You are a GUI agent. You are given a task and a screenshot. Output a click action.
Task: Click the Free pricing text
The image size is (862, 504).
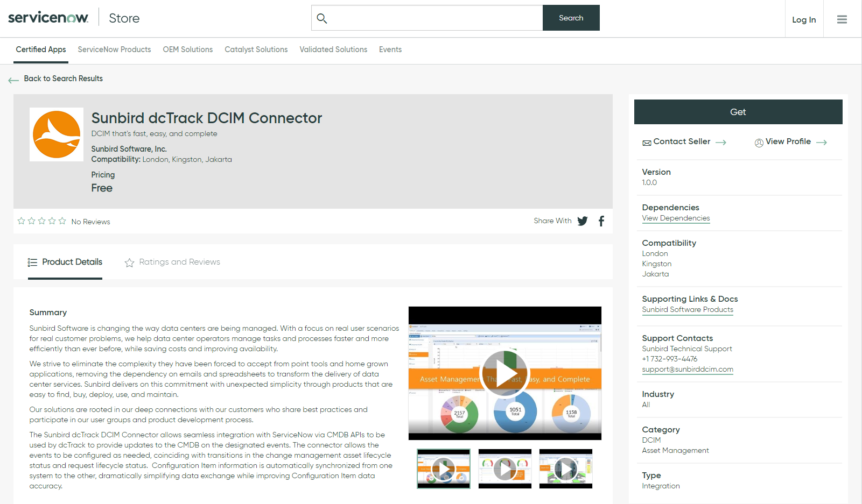102,188
